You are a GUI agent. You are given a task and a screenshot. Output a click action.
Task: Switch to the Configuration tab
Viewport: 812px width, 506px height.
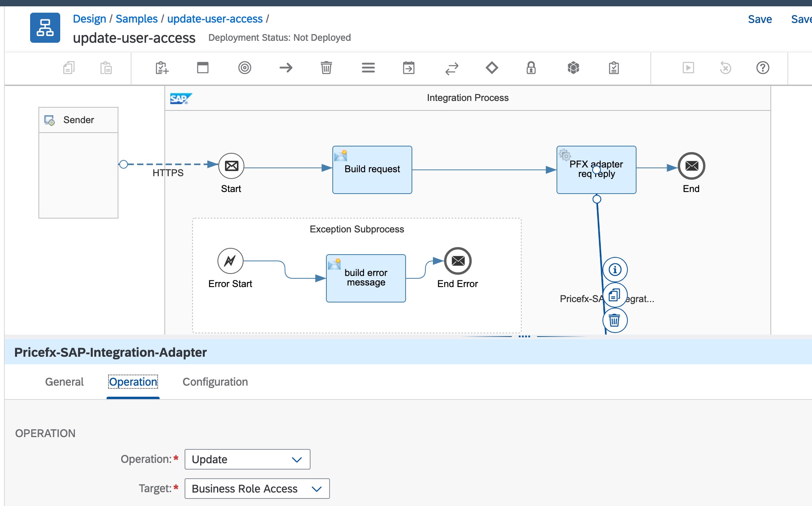point(215,382)
